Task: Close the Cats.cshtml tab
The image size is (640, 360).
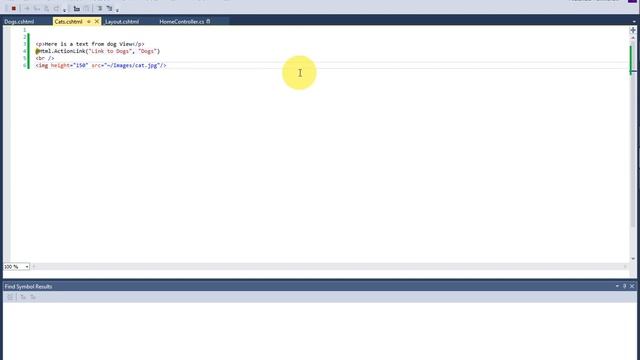Action: pyautogui.click(x=97, y=22)
